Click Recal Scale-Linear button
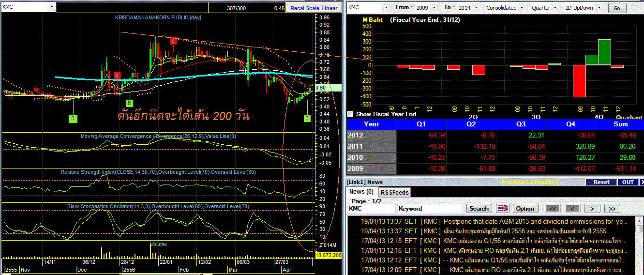 (x=314, y=8)
